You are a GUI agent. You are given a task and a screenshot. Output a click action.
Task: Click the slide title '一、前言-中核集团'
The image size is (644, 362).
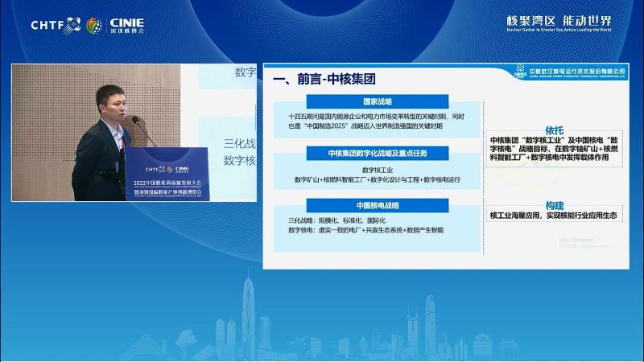(x=324, y=79)
